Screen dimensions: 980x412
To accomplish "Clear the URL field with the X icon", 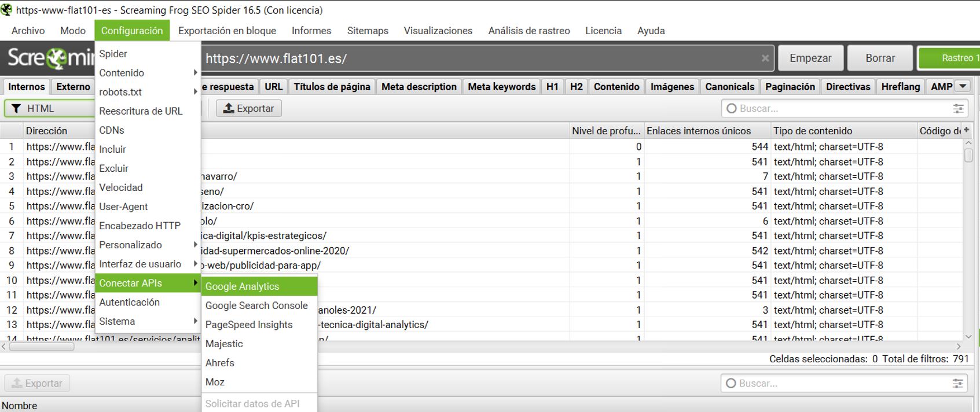I will 765,58.
